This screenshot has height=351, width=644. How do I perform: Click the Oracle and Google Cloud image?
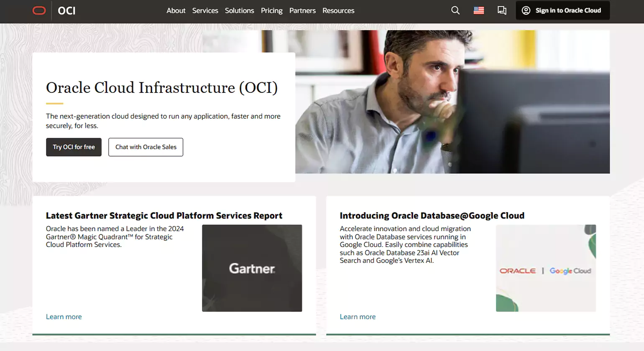pos(545,268)
